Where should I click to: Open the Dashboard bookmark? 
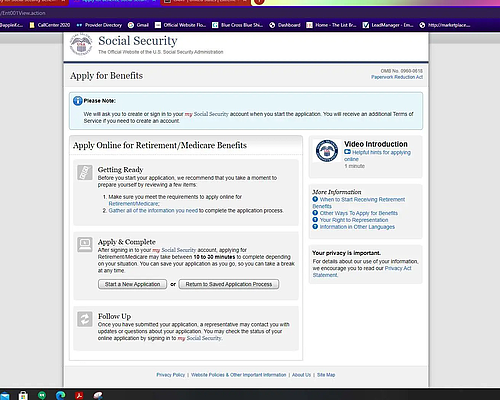285,25
